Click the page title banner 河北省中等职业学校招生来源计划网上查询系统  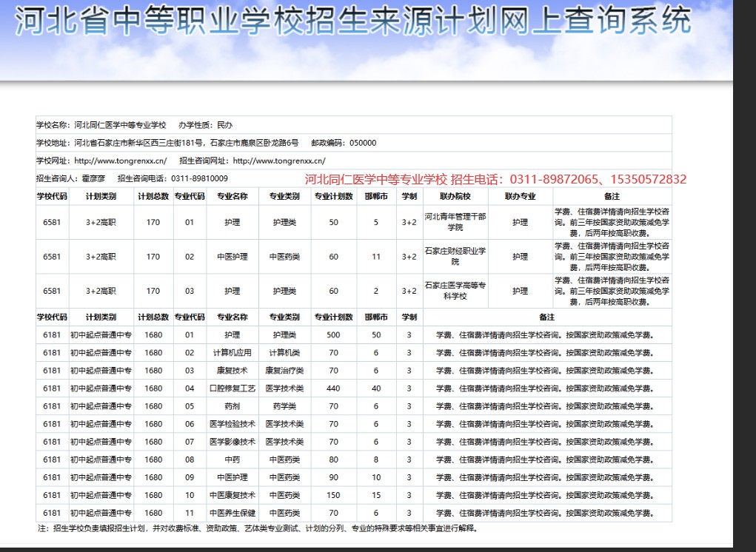[353, 21]
